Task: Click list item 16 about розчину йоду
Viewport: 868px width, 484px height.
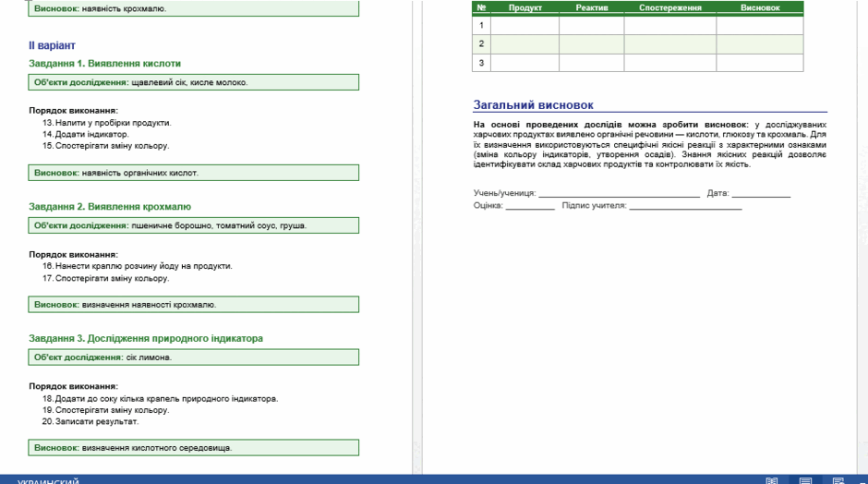Action: [138, 266]
